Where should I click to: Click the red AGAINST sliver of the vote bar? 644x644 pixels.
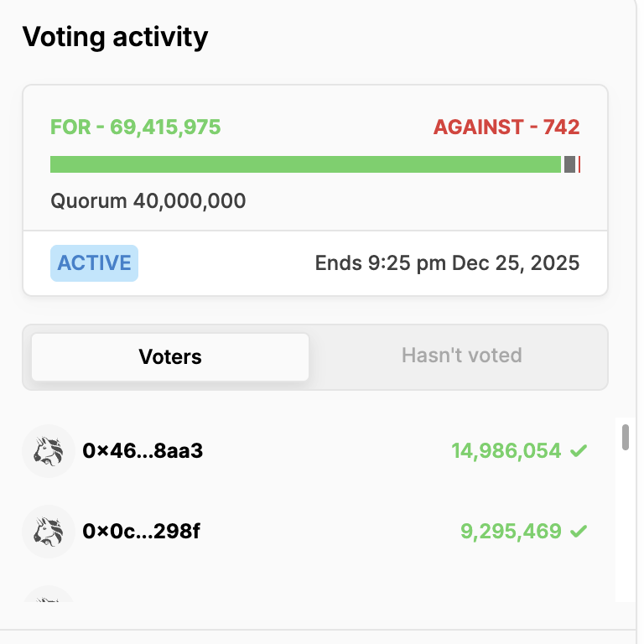pyautogui.click(x=579, y=164)
